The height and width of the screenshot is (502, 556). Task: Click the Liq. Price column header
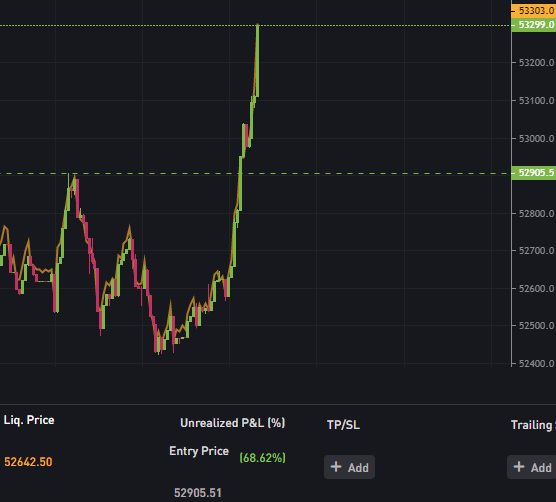point(29,420)
